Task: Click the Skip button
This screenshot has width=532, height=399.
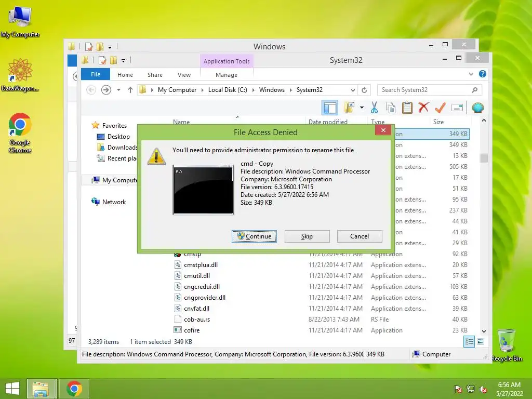Action: [x=307, y=236]
